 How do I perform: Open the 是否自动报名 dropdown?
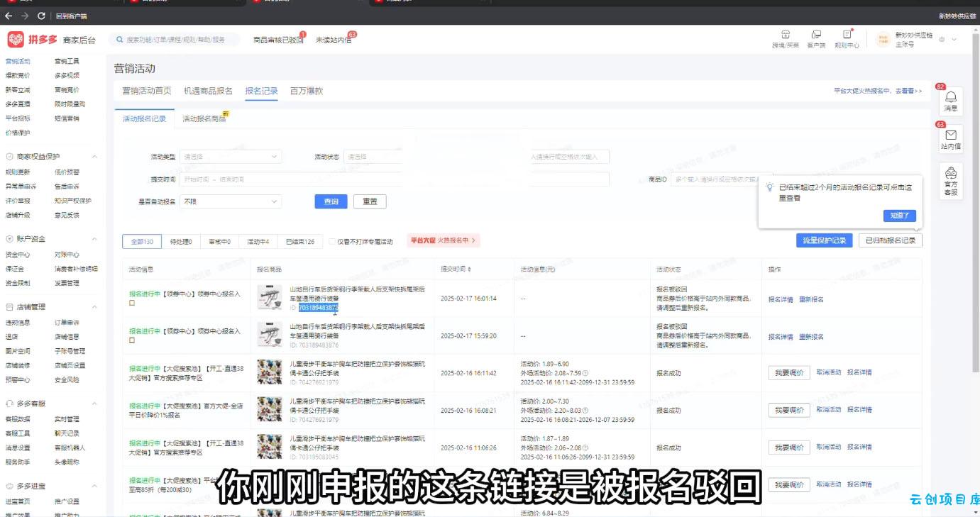tap(231, 201)
